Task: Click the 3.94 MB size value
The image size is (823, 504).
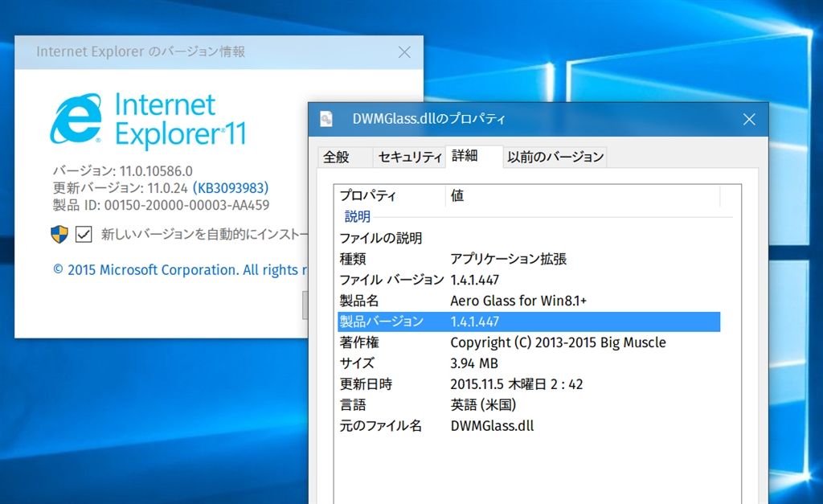Action: pos(474,363)
